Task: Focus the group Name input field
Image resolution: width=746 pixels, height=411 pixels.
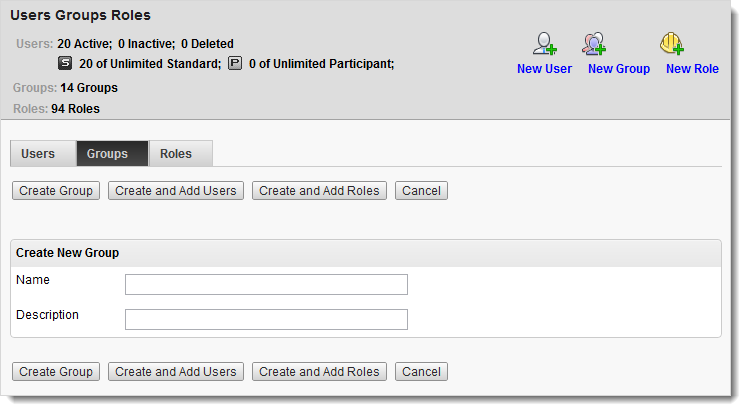Action: click(266, 284)
